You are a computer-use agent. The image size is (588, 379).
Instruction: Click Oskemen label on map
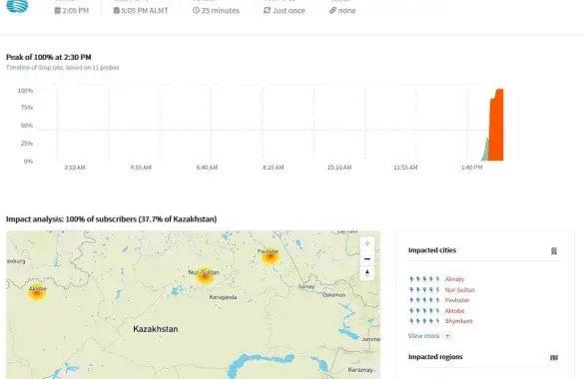(x=334, y=295)
